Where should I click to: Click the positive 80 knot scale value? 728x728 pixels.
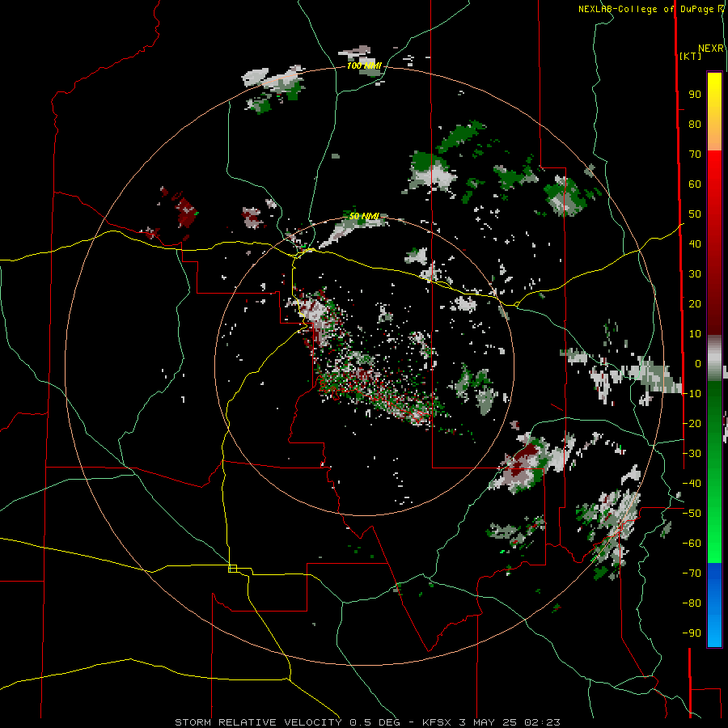[695, 124]
